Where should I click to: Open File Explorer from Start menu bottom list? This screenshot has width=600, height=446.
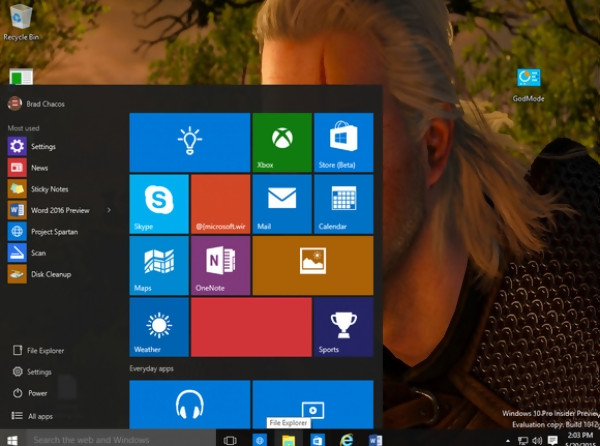[46, 350]
